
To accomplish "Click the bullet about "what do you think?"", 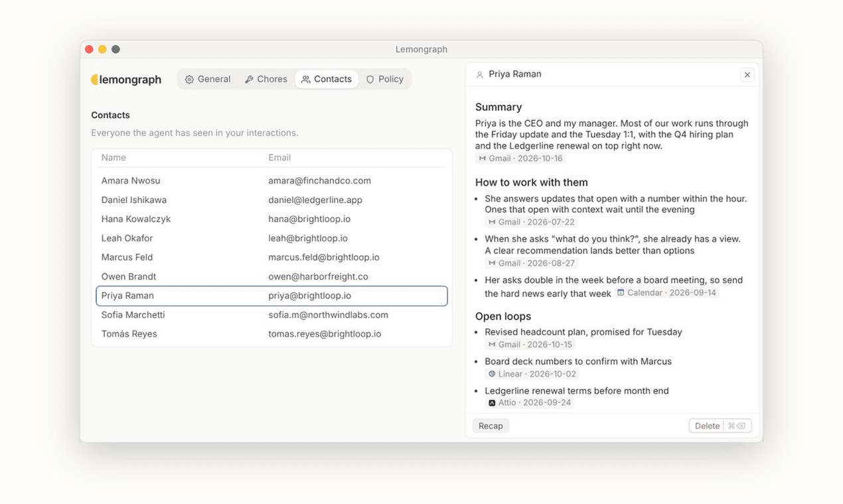I will coord(613,245).
